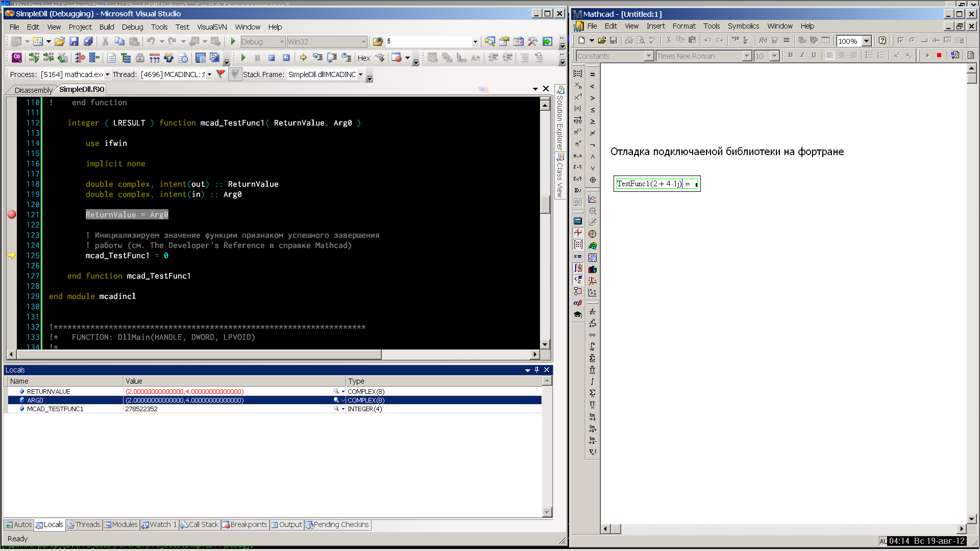Toggle italic formatting in Mathcad
Image resolution: width=980 pixels, height=551 pixels.
[x=802, y=55]
